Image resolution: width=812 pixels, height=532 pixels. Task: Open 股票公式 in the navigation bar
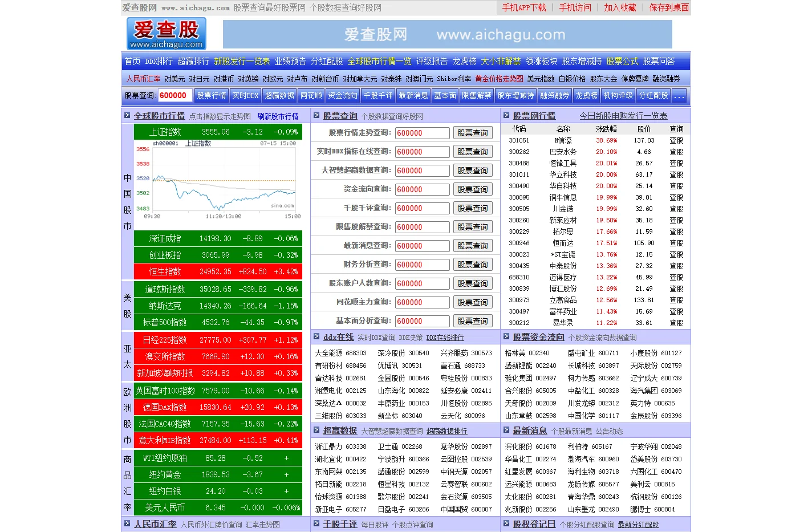point(623,61)
